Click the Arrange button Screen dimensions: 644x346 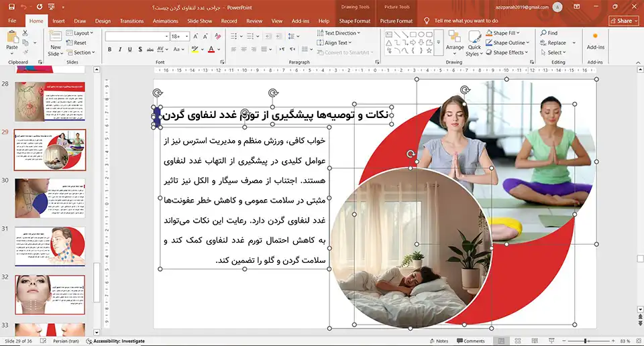[x=455, y=42]
